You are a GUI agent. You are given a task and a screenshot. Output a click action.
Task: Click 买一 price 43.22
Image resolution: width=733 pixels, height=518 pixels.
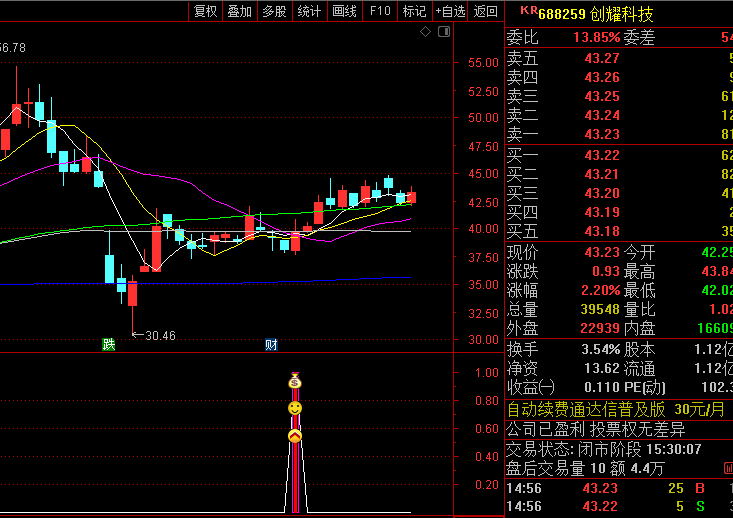602,155
